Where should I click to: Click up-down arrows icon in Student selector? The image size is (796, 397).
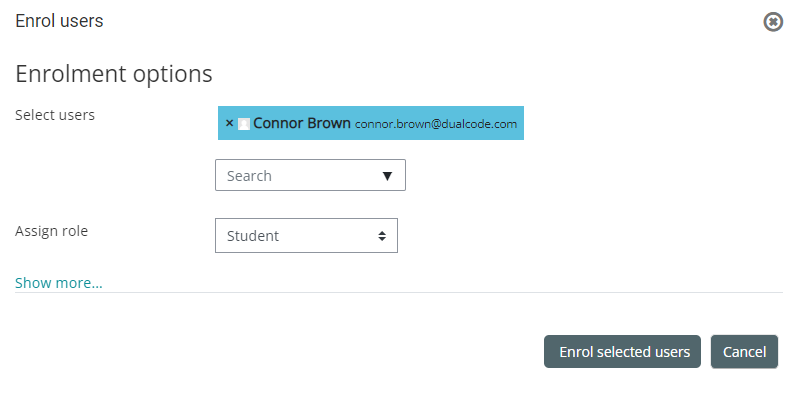click(x=382, y=236)
